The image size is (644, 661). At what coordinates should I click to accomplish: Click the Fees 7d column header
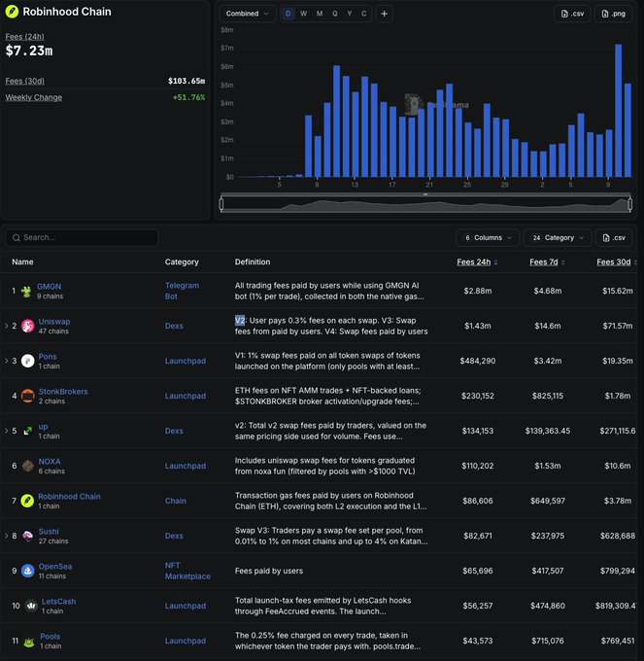543,261
